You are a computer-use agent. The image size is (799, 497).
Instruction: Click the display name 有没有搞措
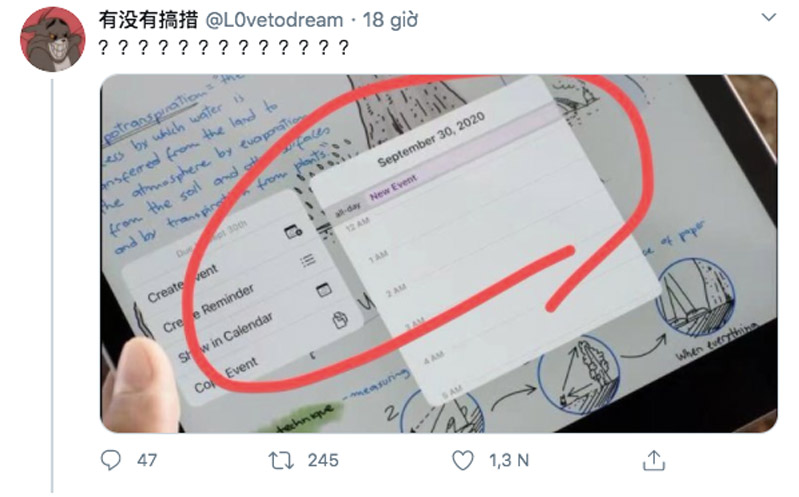(148, 20)
